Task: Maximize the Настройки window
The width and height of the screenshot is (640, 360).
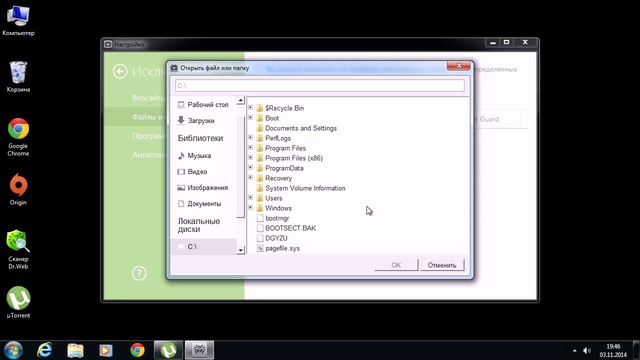Action: pos(507,42)
